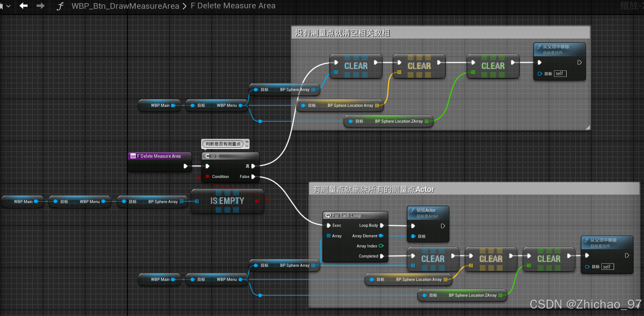
Task: Toggle the pin icon on 判断是否有测量点 bubble
Action: (247, 142)
